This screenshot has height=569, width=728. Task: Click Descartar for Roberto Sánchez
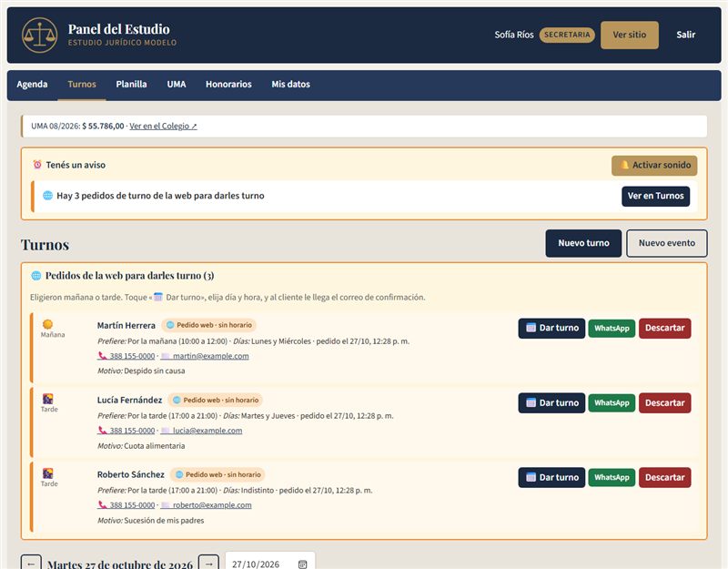point(664,477)
